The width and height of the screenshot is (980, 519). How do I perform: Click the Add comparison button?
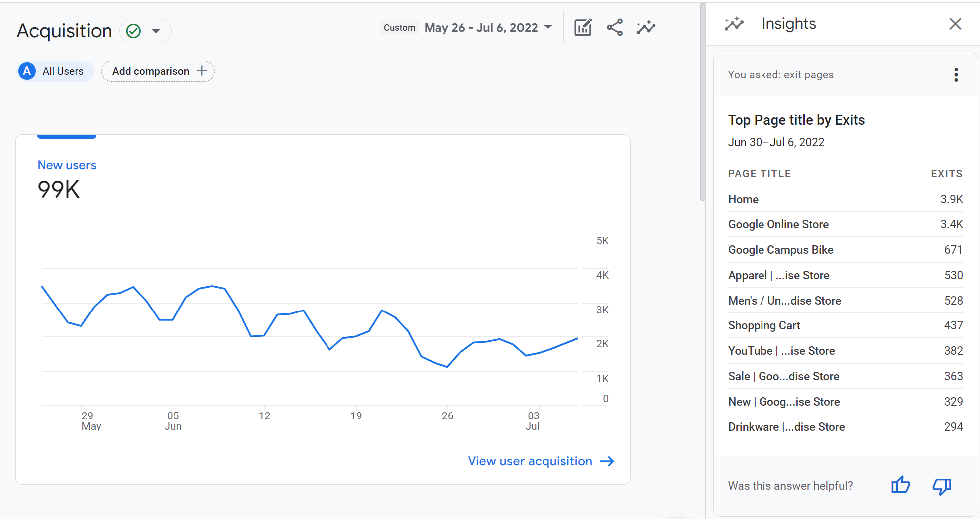[x=158, y=71]
